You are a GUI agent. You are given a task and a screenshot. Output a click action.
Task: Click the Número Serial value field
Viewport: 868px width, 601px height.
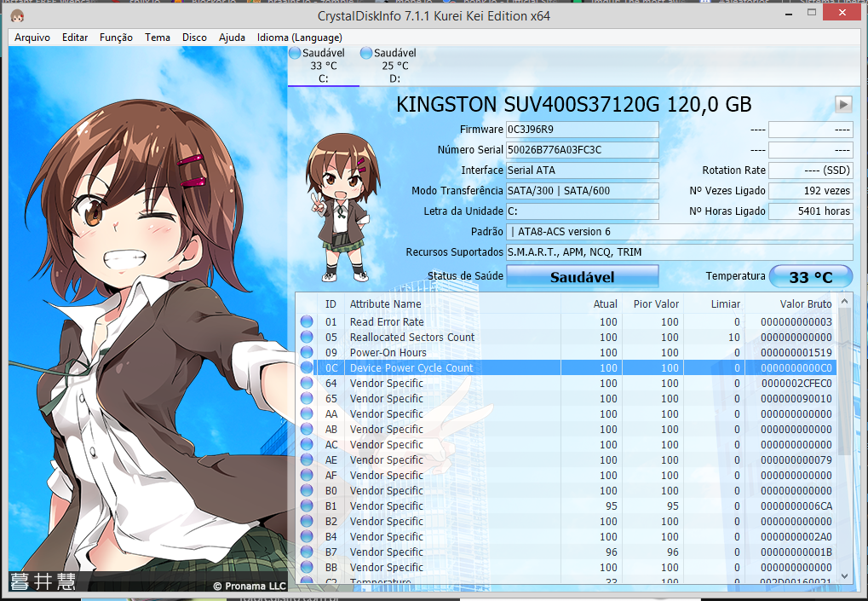(583, 150)
